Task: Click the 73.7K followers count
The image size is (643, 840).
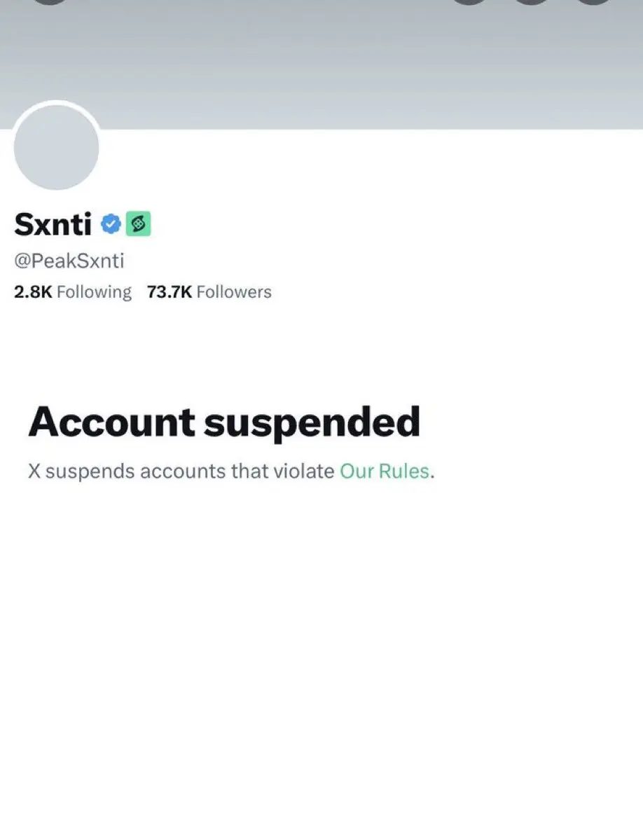Action: coord(170,292)
